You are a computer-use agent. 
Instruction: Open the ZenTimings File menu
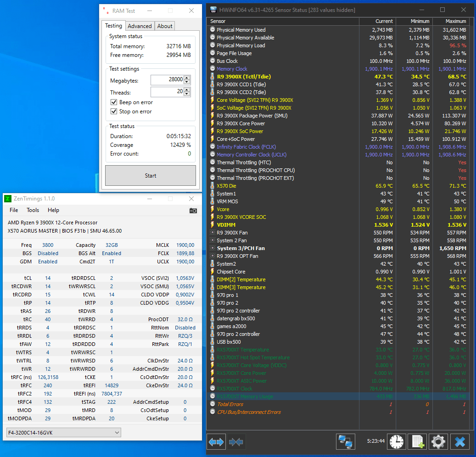[x=14, y=210]
